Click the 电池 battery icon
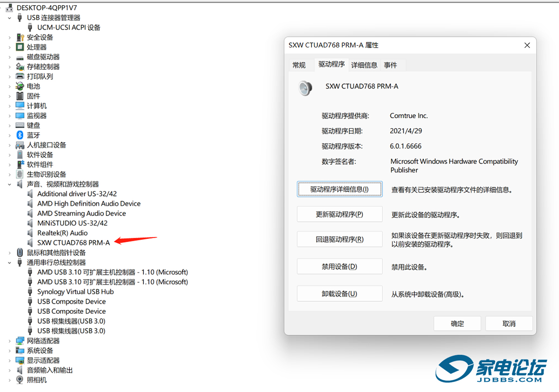The width and height of the screenshot is (559, 392). tap(20, 86)
